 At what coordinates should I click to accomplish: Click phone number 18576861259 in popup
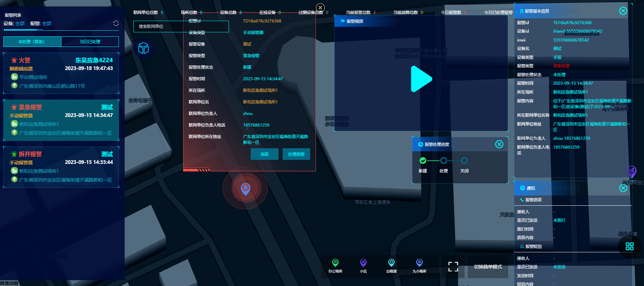tap(256, 125)
